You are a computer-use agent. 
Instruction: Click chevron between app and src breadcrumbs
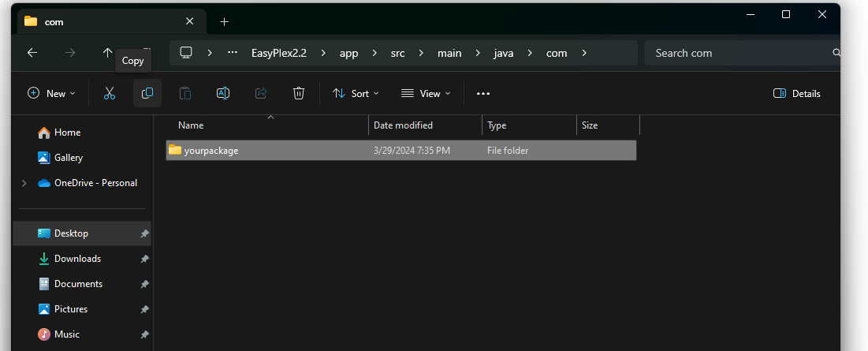[374, 53]
